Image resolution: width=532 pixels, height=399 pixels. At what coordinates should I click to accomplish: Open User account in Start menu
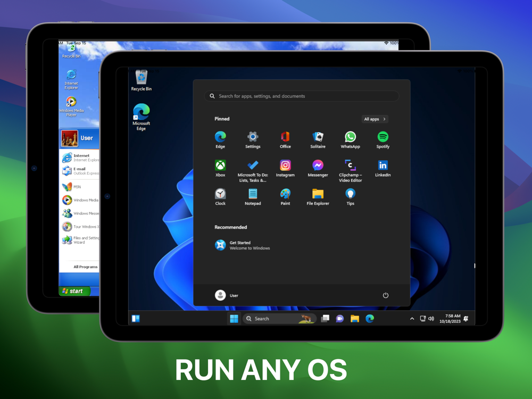(227, 295)
